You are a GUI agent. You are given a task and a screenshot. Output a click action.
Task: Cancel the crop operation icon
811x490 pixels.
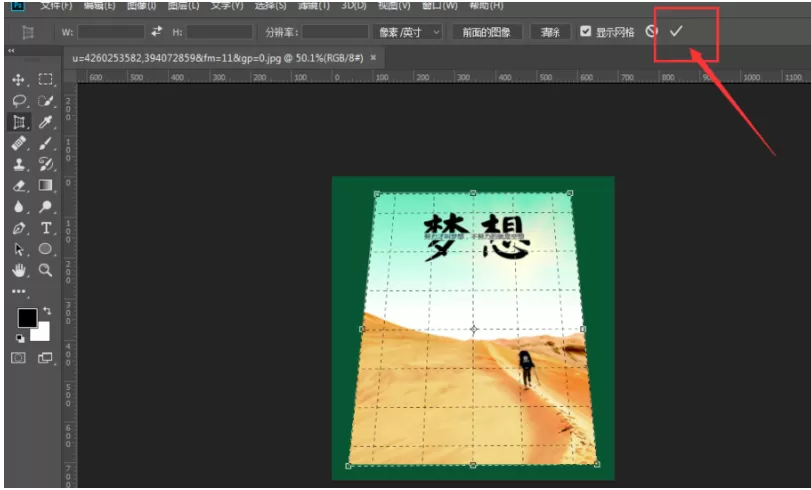point(651,32)
